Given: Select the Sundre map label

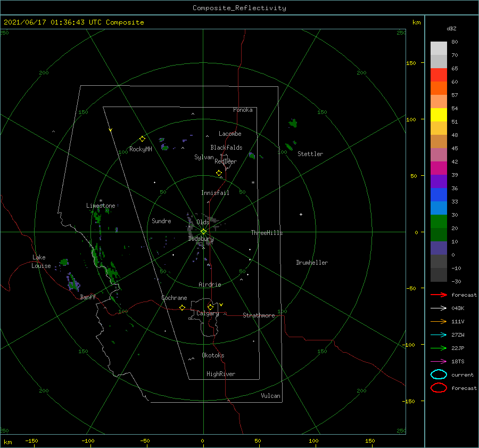Looking at the screenshot, I should pyautogui.click(x=161, y=221).
